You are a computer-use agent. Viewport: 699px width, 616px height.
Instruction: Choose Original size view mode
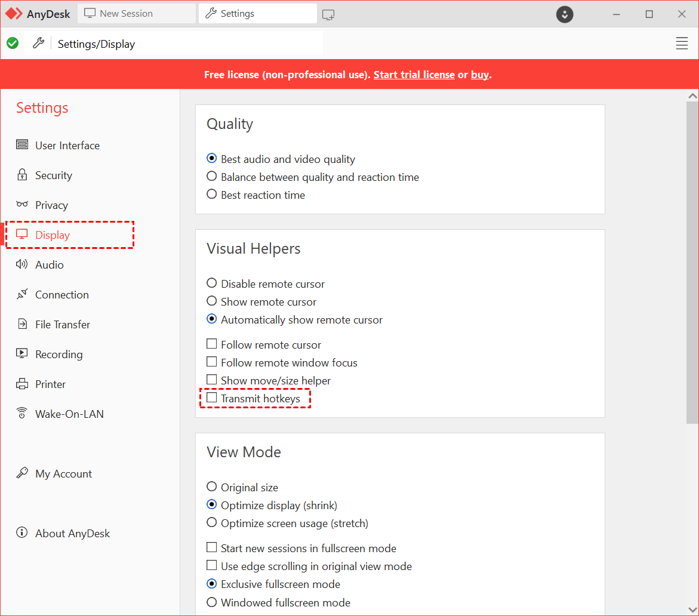point(212,486)
